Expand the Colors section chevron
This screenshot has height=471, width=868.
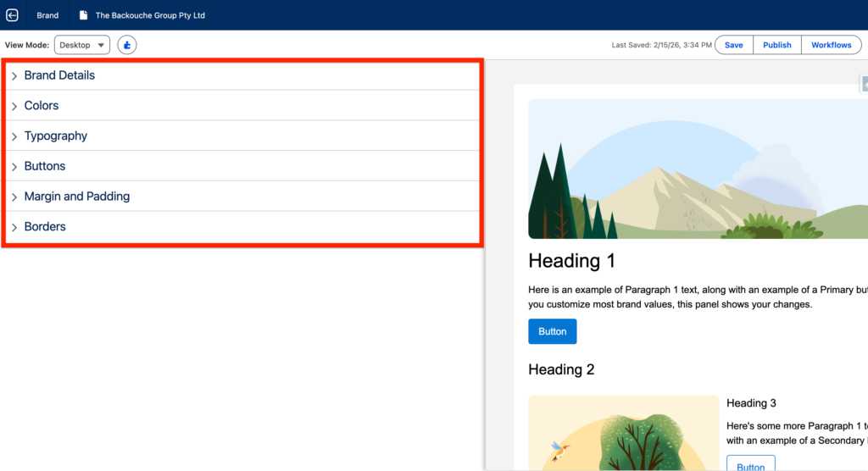click(x=14, y=107)
